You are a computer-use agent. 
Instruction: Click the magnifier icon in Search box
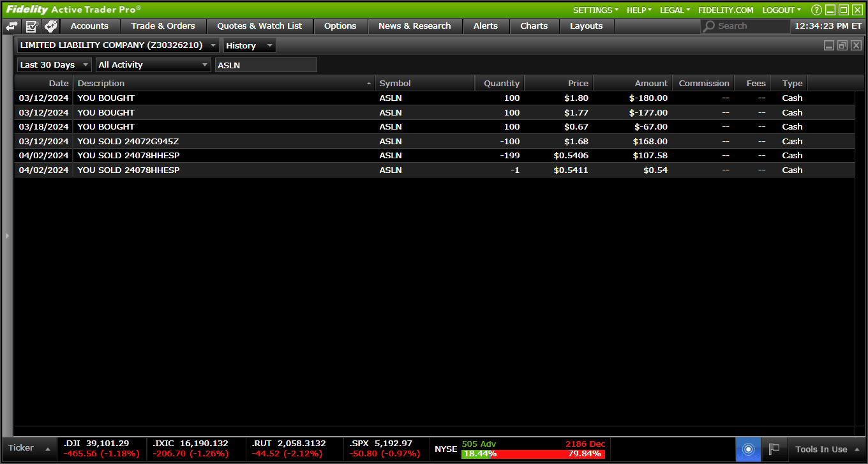coord(709,26)
